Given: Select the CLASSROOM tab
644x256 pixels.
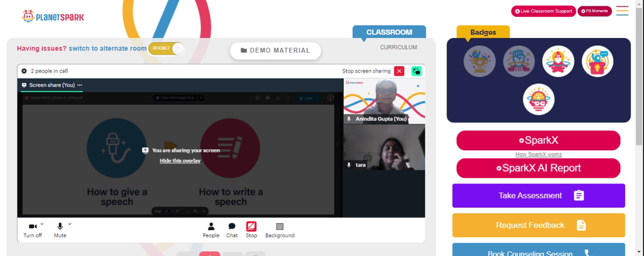Looking at the screenshot, I should [x=389, y=32].
